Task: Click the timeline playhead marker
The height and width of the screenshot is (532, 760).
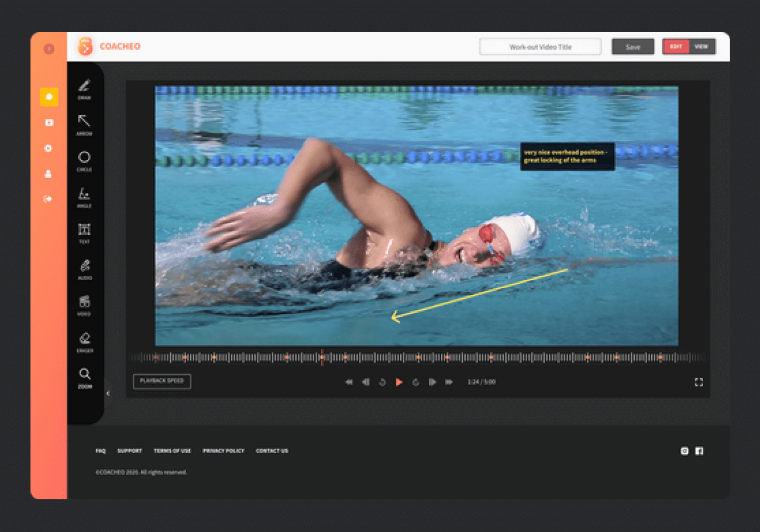Action: click(322, 357)
